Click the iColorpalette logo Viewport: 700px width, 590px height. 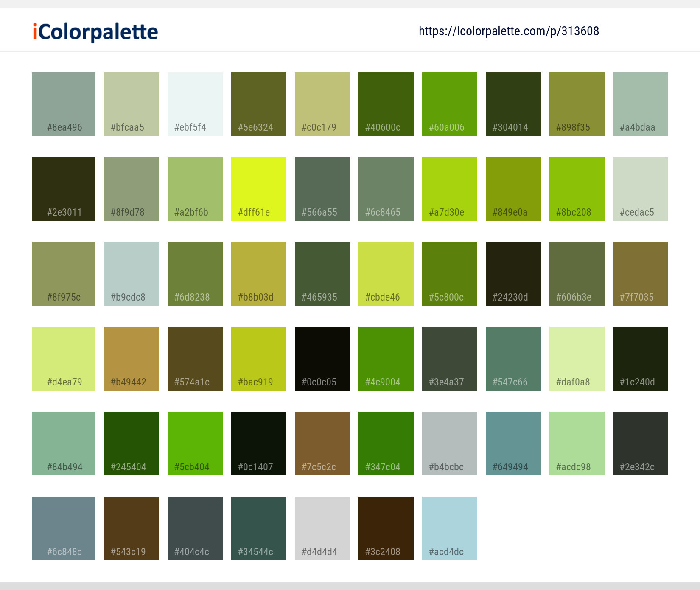tap(95, 32)
